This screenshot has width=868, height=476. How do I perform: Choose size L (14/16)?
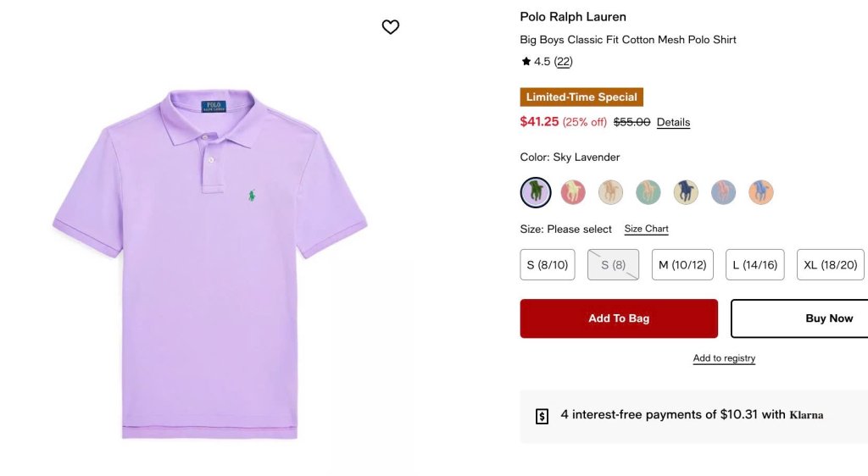coord(755,265)
